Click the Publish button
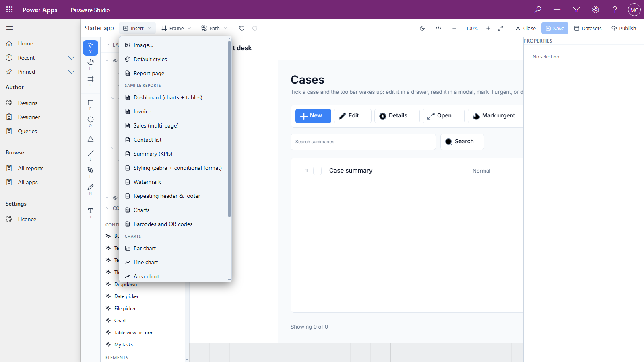 (x=623, y=28)
